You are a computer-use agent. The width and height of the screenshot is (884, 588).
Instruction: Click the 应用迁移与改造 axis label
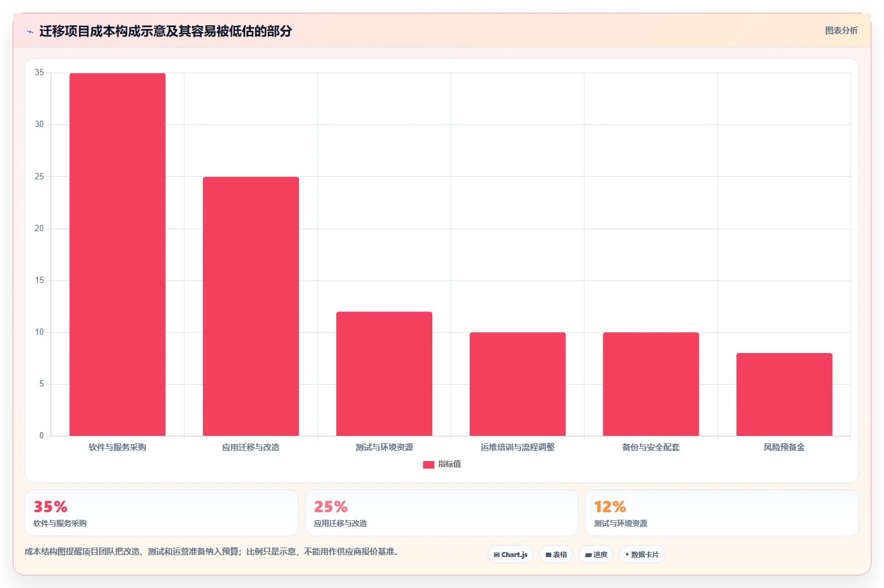click(x=251, y=447)
